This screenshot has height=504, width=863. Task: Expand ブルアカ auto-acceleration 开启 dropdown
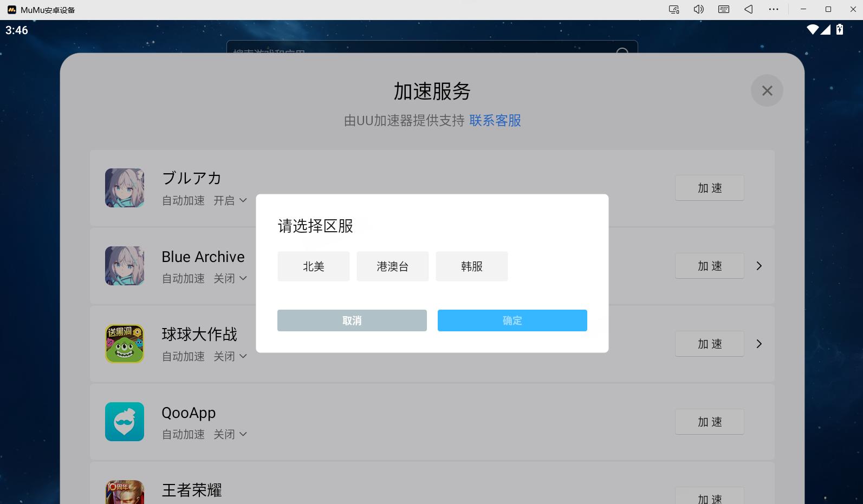click(230, 201)
